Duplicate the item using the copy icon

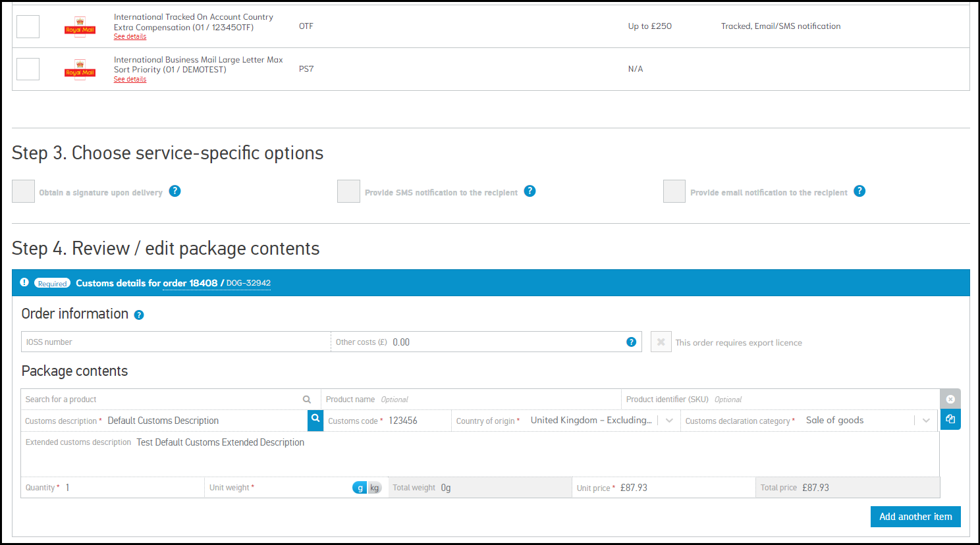click(950, 419)
